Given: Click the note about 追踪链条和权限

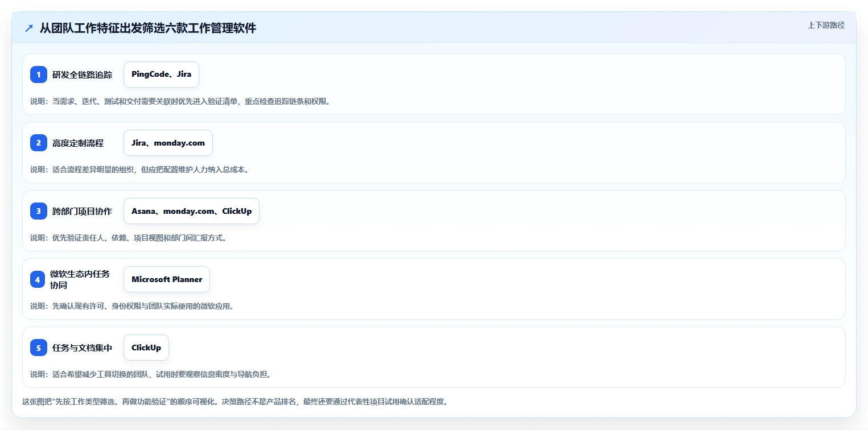Looking at the screenshot, I should (180, 101).
